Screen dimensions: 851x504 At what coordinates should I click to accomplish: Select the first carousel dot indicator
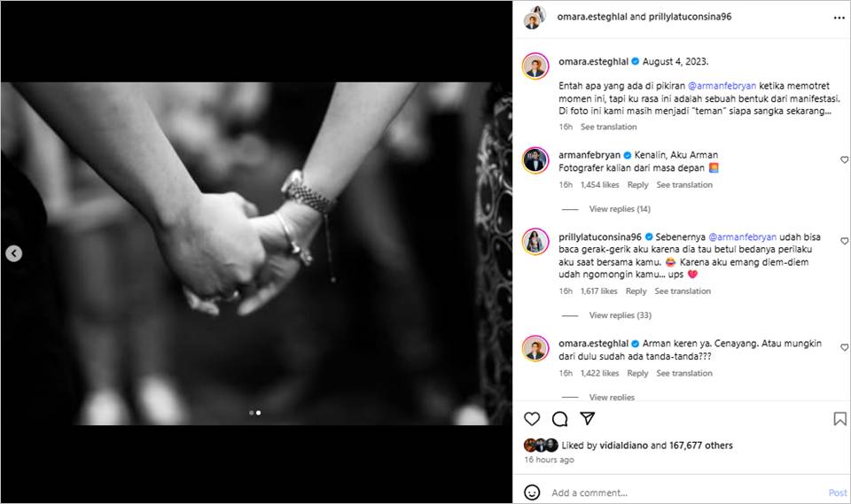coord(251,413)
